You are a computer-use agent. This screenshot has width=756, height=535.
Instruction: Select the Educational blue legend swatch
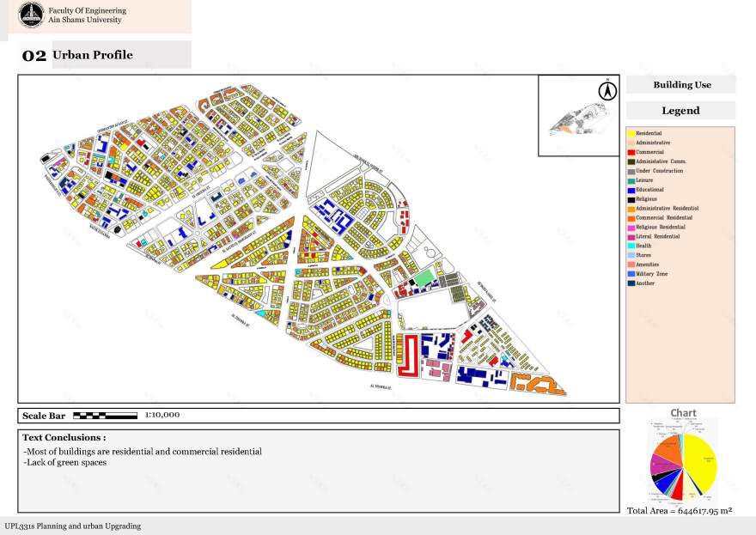(x=631, y=190)
